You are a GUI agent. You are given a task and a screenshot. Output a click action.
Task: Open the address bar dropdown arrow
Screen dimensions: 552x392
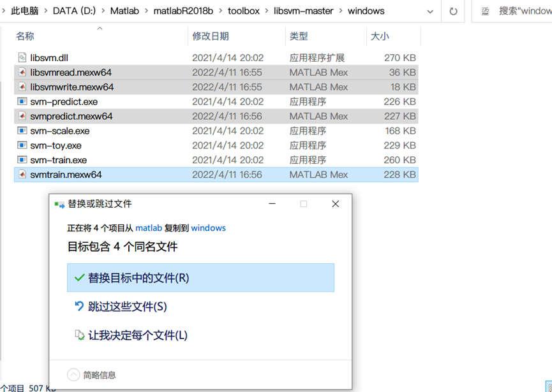pos(430,11)
